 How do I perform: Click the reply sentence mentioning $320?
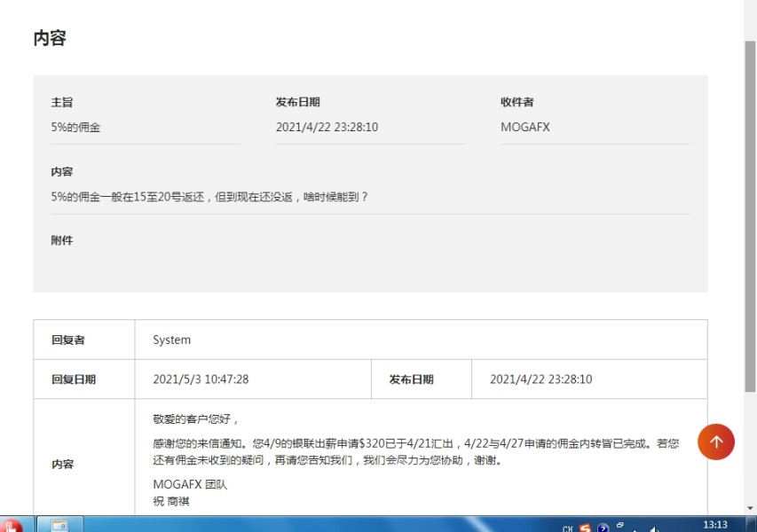pos(415,451)
